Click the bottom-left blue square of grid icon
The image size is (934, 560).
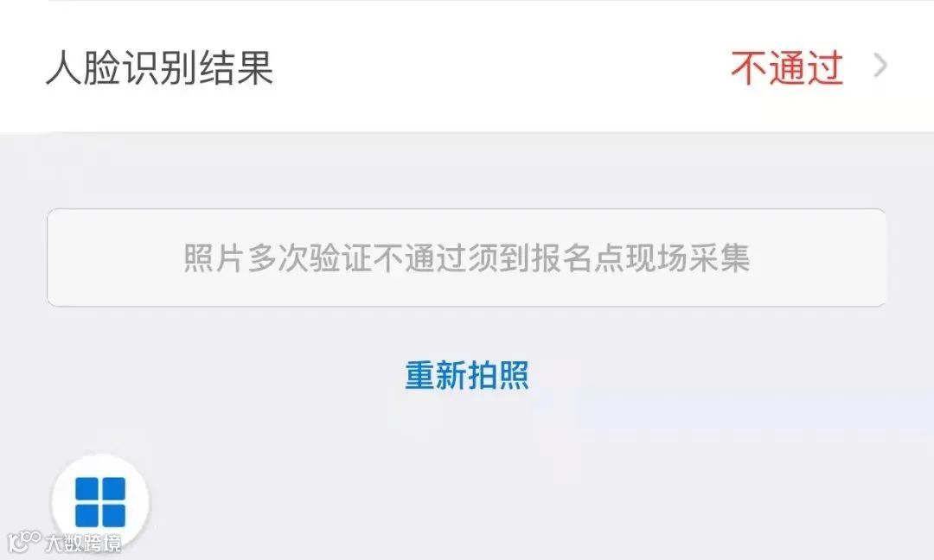(x=87, y=515)
